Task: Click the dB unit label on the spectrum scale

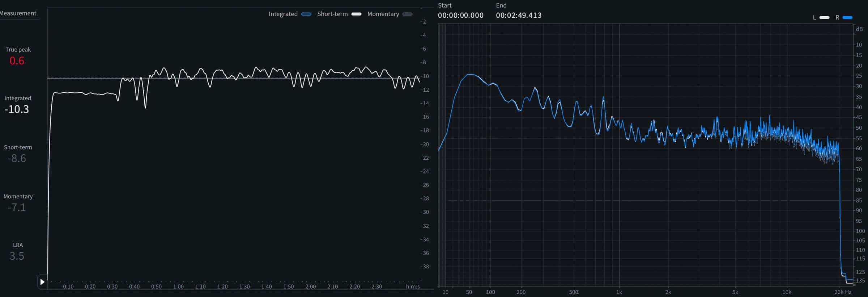Action: (859, 29)
